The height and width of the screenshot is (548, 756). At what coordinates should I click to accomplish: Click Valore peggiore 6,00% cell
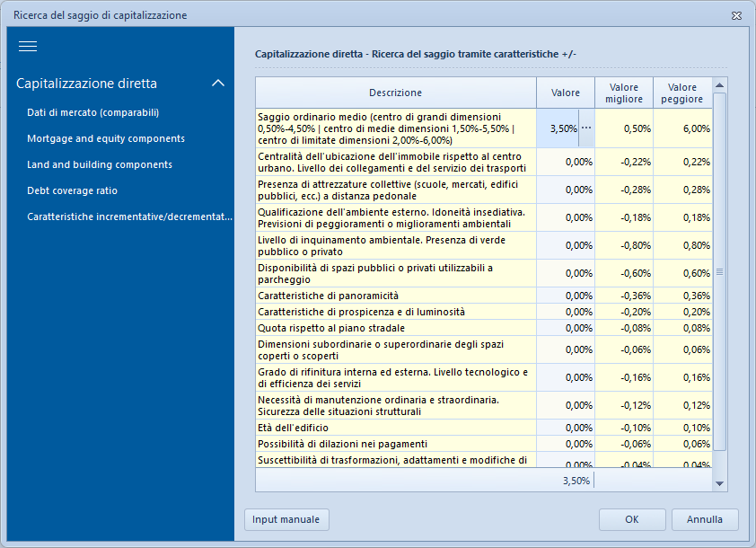tap(682, 128)
